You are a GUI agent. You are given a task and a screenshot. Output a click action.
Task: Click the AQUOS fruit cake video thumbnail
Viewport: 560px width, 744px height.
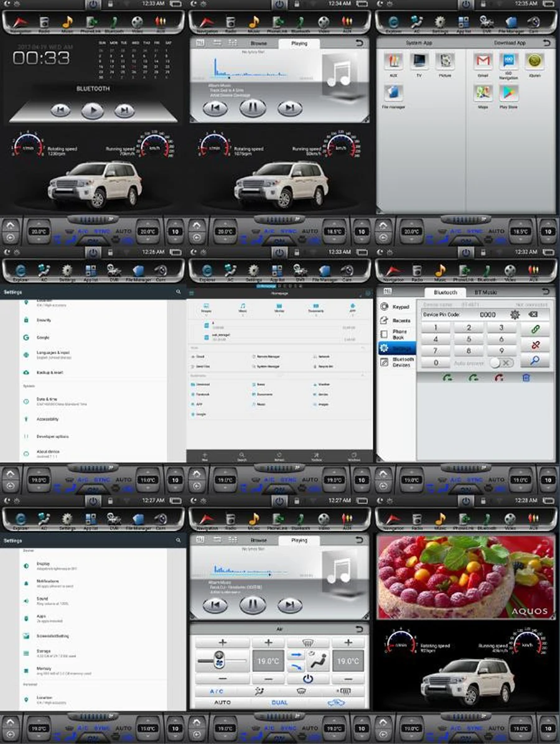[x=465, y=577]
